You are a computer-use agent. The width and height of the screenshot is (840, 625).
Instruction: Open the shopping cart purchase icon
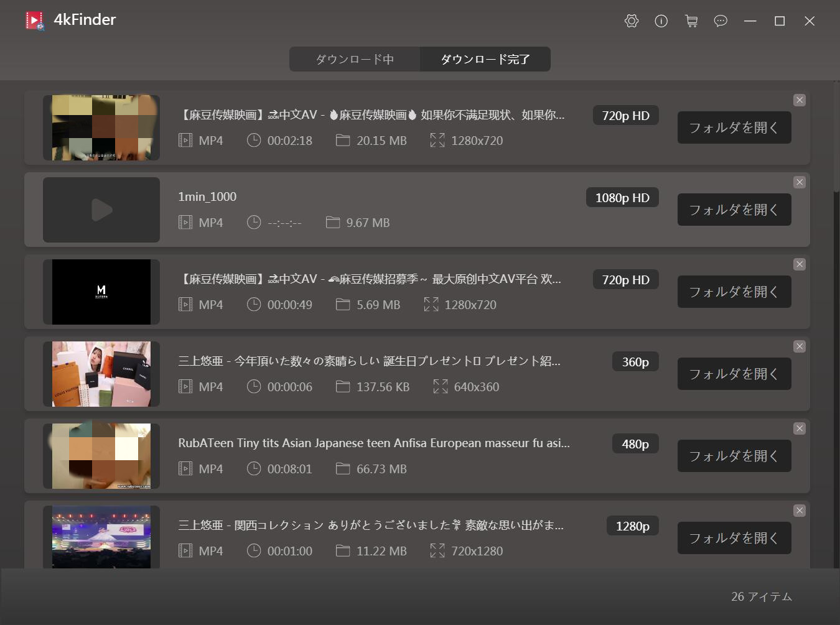[x=691, y=21]
